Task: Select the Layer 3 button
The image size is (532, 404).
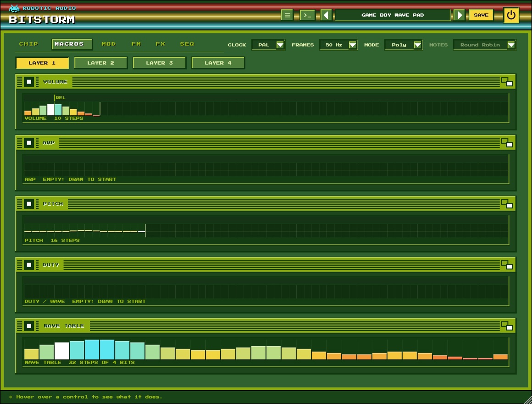Action: [160, 63]
